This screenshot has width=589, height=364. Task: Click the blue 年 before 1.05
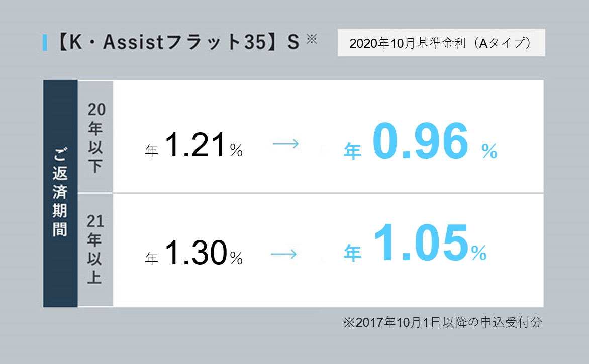click(x=352, y=253)
